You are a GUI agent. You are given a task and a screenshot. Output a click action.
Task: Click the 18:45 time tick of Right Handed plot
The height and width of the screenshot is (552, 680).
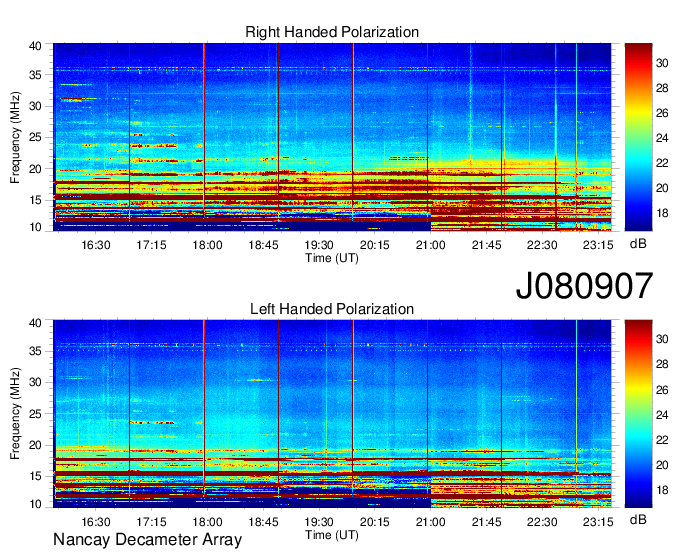(263, 245)
